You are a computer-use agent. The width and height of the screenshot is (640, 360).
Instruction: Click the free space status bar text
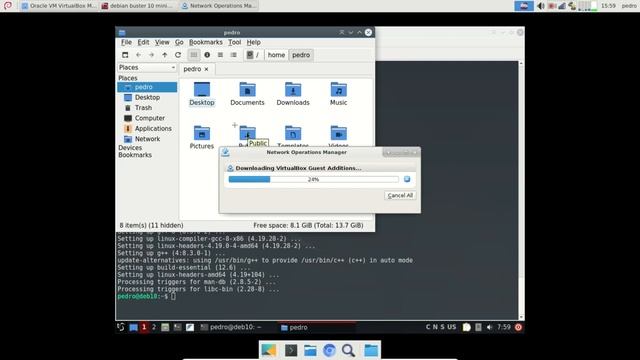pyautogui.click(x=308, y=225)
